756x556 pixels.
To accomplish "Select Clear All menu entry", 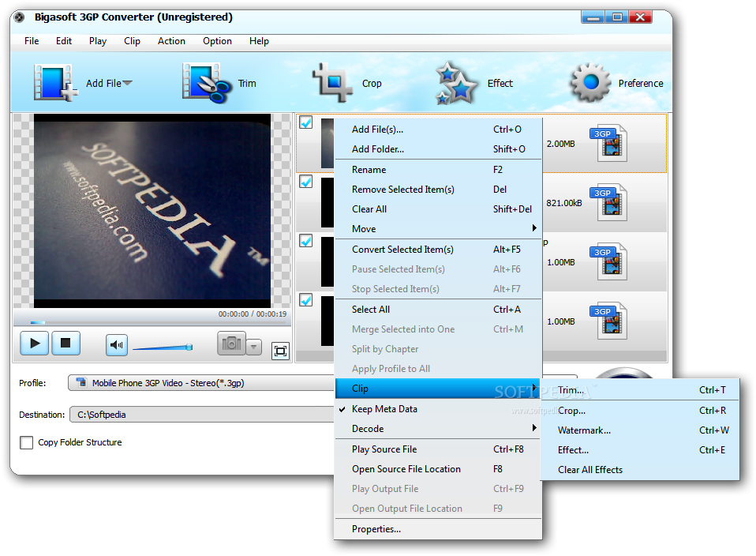I will (438, 209).
